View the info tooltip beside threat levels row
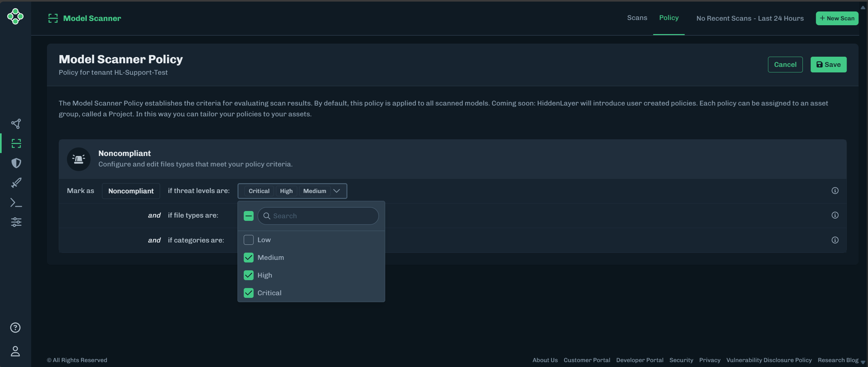The width and height of the screenshot is (868, 367). (835, 191)
